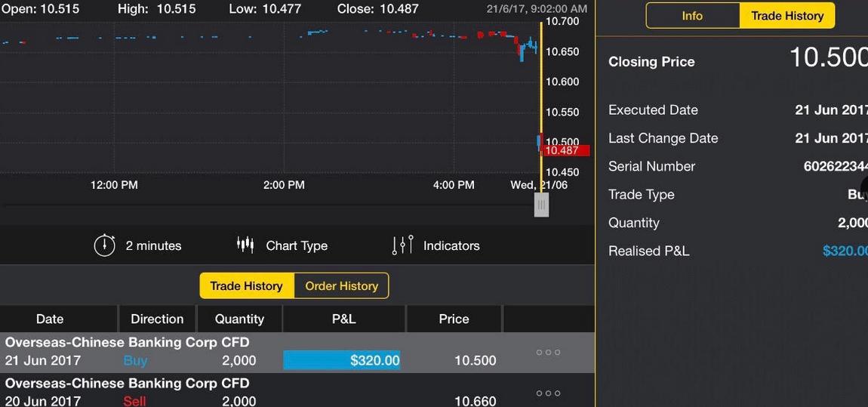Click the 4:00 PM label on the time axis
868x407 pixels.
click(x=454, y=185)
